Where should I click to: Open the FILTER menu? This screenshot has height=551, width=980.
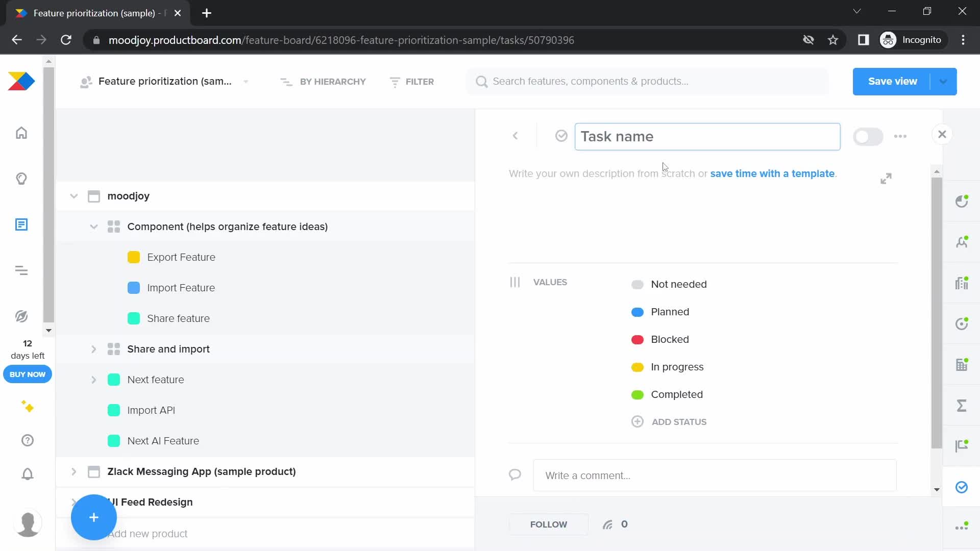pos(412,82)
